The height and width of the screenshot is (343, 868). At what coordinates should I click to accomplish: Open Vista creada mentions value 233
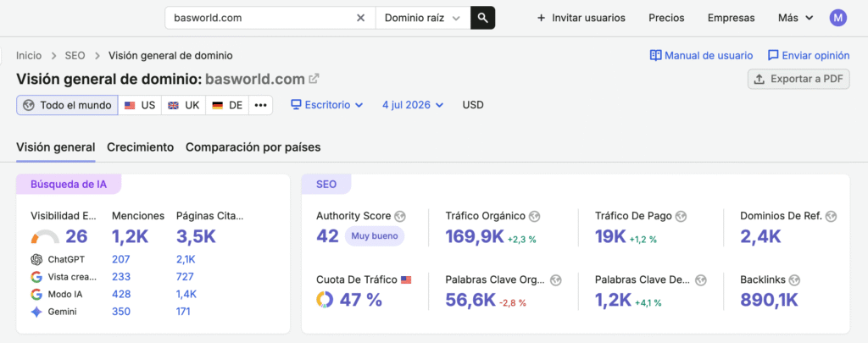click(x=120, y=277)
